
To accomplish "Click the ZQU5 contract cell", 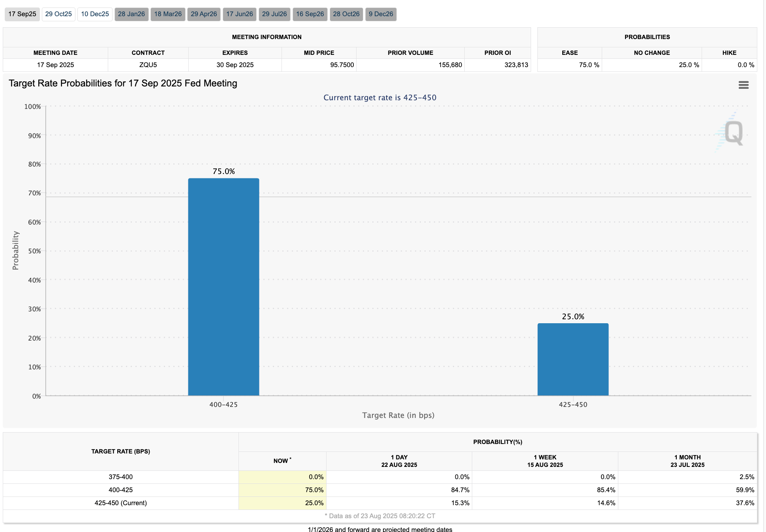I will point(148,65).
